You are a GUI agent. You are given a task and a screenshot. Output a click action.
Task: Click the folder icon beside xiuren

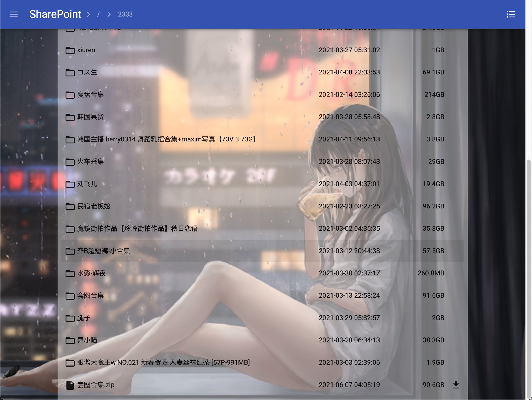click(x=70, y=50)
